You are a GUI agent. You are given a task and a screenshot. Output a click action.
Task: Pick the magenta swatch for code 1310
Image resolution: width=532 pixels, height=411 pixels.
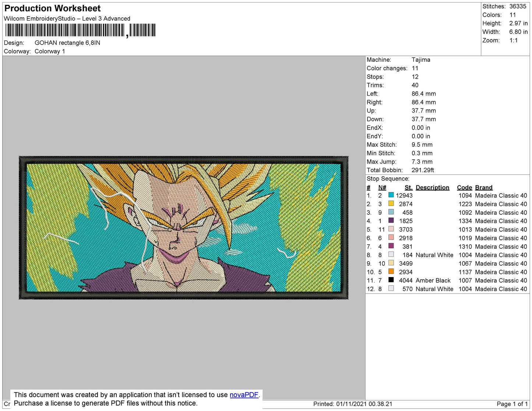(x=391, y=246)
